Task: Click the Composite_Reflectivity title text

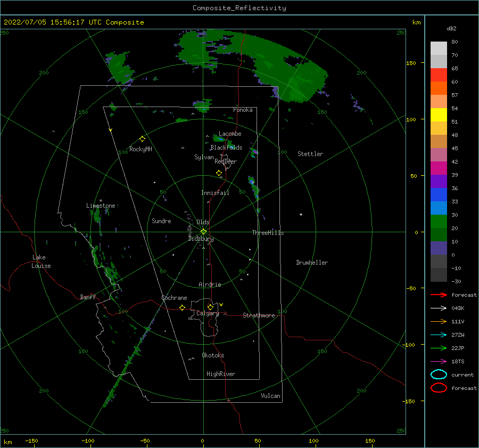Action: click(x=239, y=8)
